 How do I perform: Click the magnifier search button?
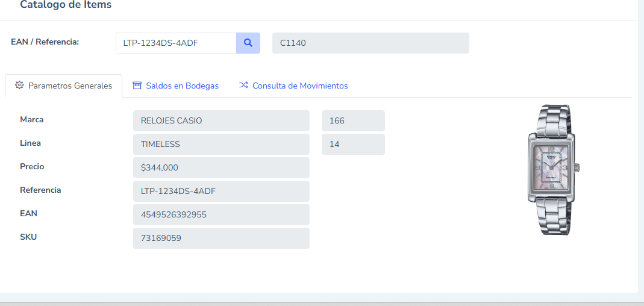click(x=248, y=43)
